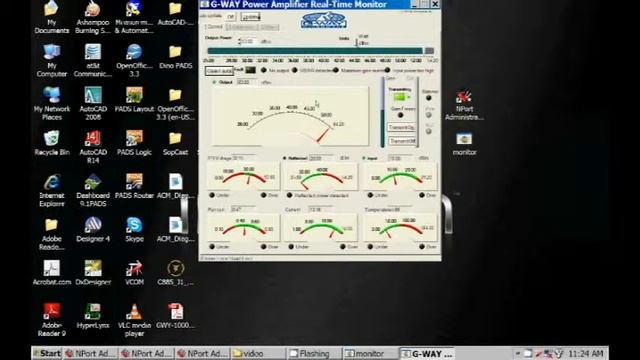Open the VCOM desktop shortcut
This screenshot has width=640, height=360.
tap(134, 273)
